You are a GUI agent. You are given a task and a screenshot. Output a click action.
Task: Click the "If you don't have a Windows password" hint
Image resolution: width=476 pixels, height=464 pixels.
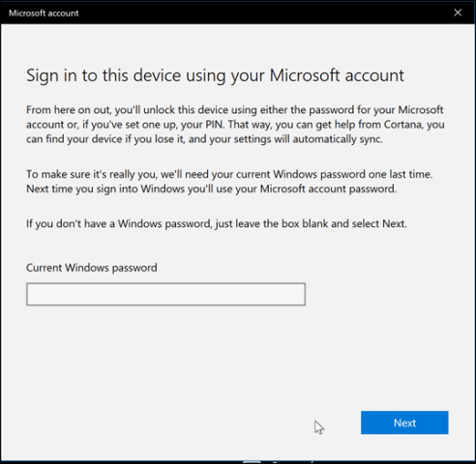[217, 223]
